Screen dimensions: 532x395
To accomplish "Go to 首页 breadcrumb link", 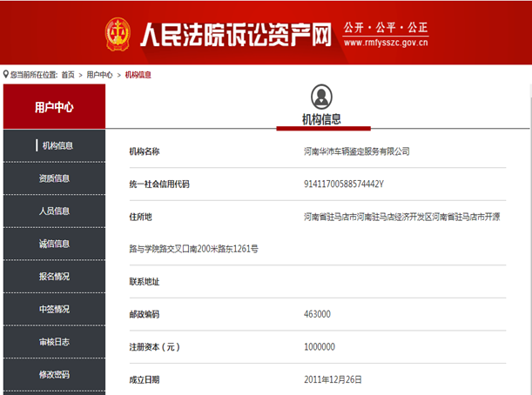I will click(x=68, y=75).
